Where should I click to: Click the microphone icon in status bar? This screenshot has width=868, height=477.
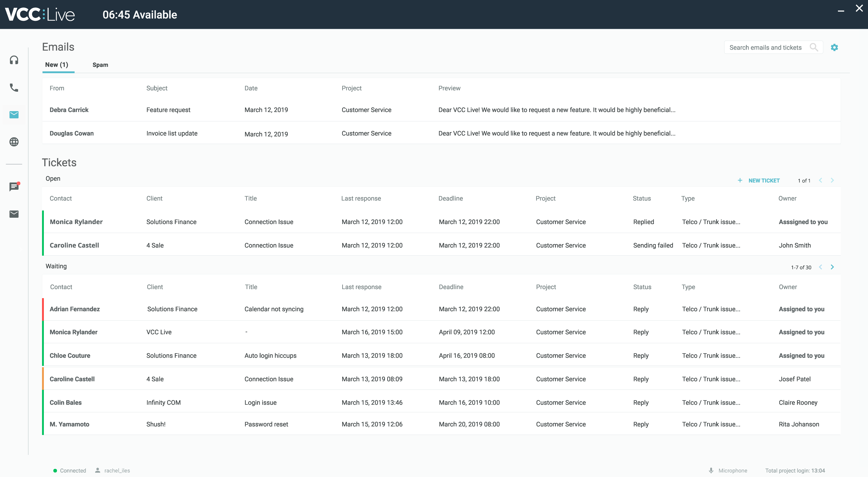click(x=711, y=470)
